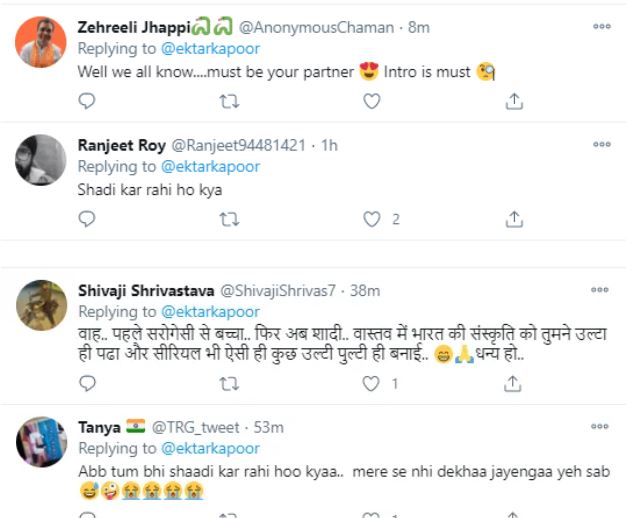
Task: Like Zehreeli Jhappi's tweet
Action: pos(371,101)
